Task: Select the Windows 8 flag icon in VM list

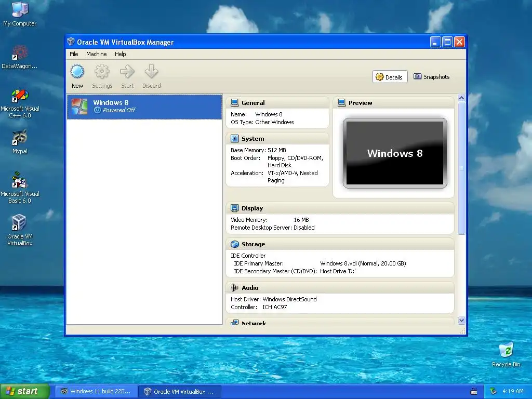Action: (x=79, y=107)
